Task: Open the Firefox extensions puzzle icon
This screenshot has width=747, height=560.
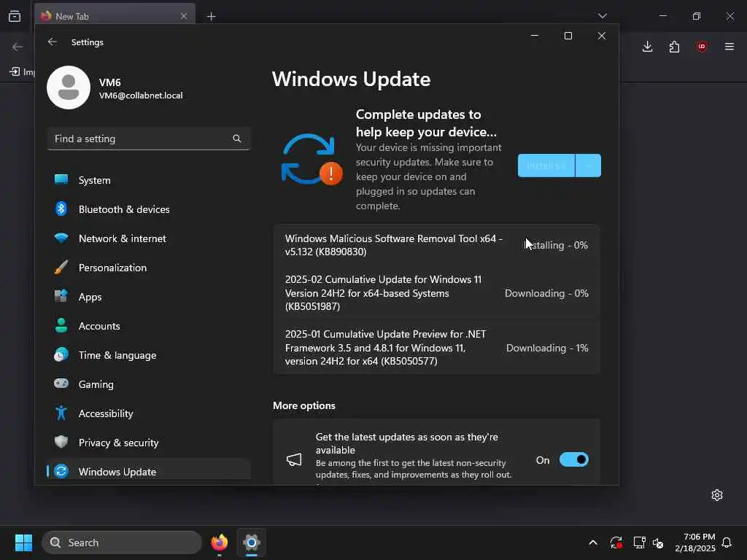Action: [674, 47]
